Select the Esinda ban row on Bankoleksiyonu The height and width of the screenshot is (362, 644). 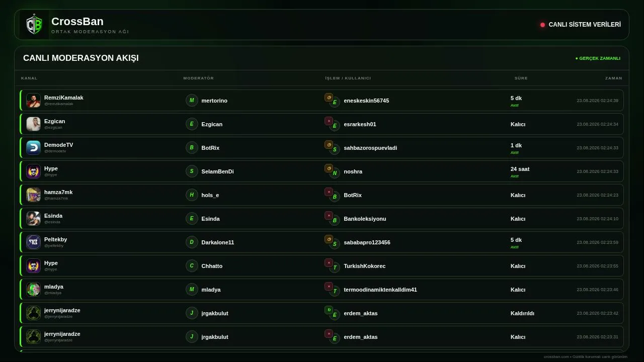click(322, 219)
